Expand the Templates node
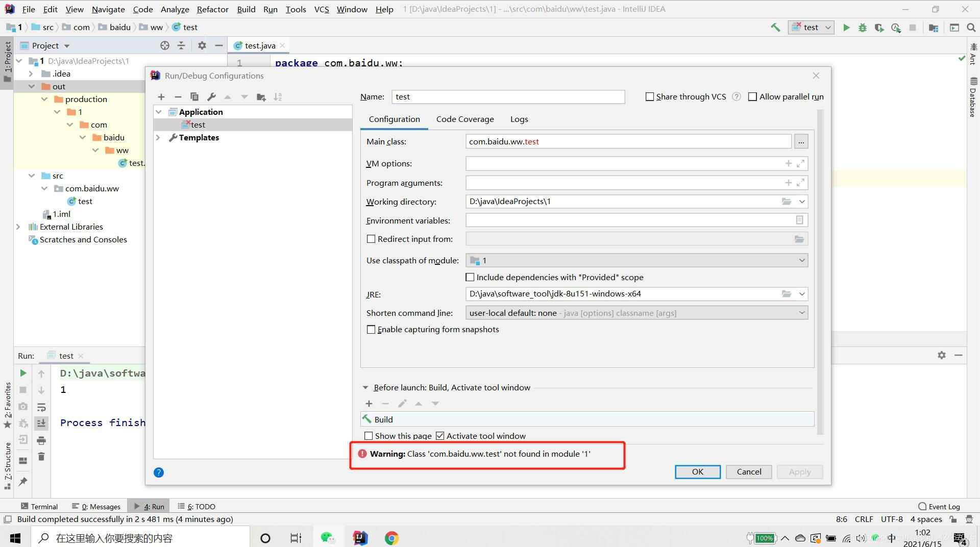Screen dimensions: 980x547 pos(158,137)
